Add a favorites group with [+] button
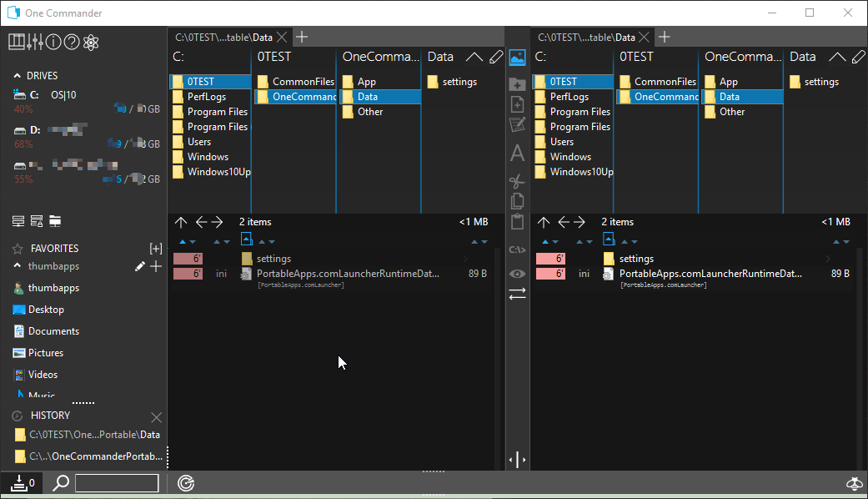Image resolution: width=868 pixels, height=499 pixels. (156, 248)
